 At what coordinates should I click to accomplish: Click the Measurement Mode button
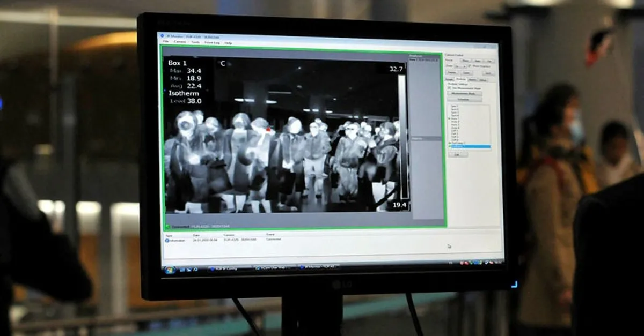click(464, 93)
